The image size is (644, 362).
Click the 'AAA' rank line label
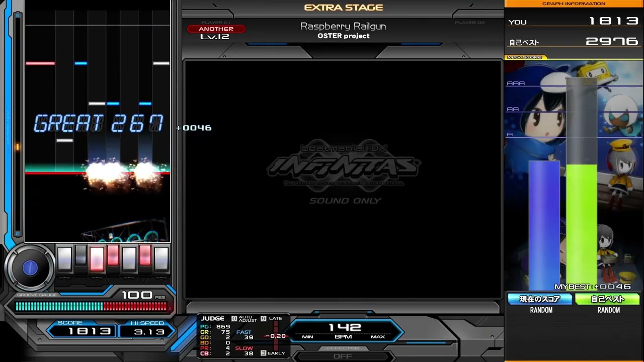tap(516, 83)
